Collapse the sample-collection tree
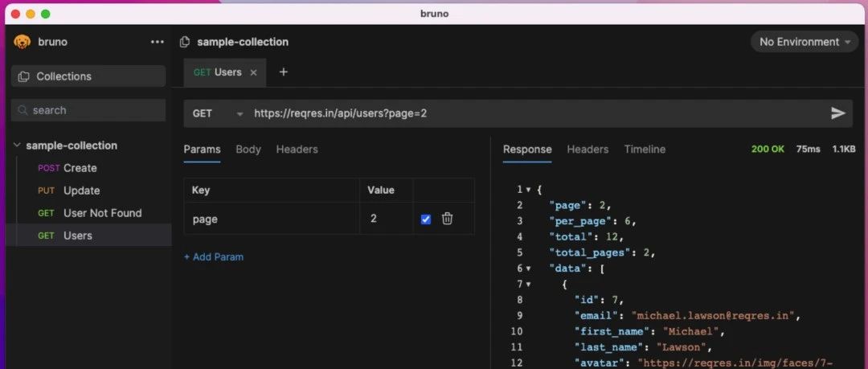Viewport: 868px width, 369px height. (15, 146)
